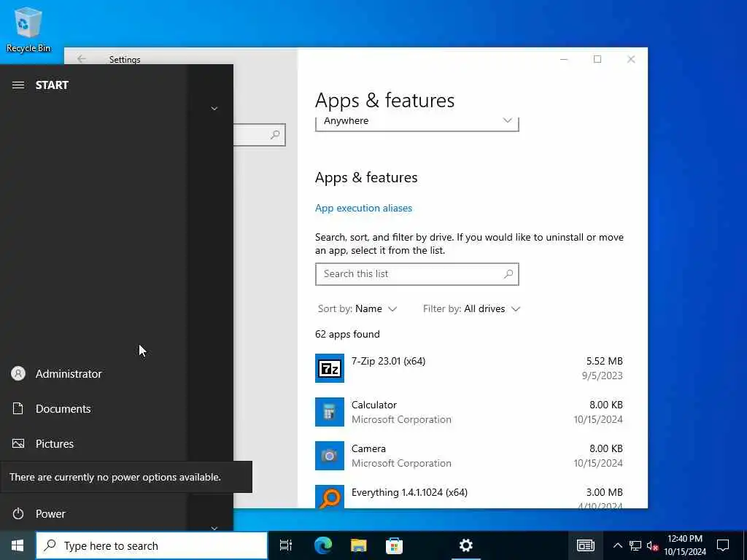Click the Start menu hamburger icon

click(18, 85)
